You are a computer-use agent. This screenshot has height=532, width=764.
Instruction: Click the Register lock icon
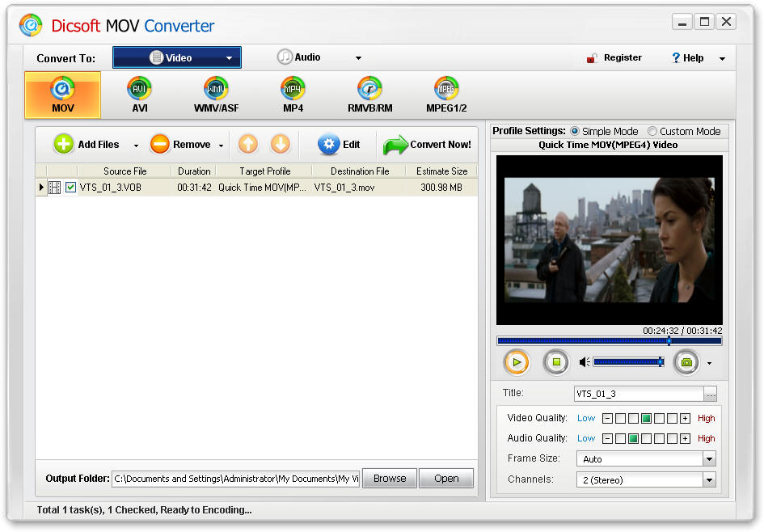click(x=592, y=58)
